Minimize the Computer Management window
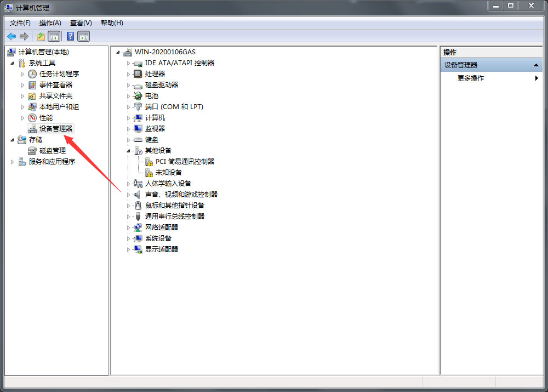The height and width of the screenshot is (392, 548). coord(495,6)
